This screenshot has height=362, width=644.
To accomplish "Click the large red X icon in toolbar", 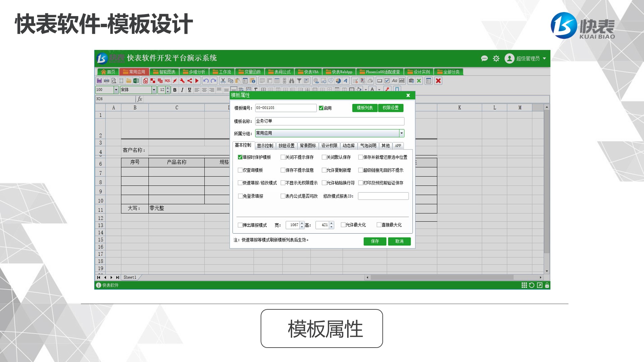I will (x=438, y=81).
